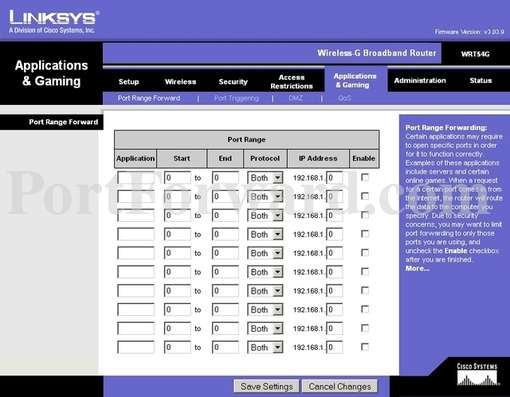Click the Save Settings button
This screenshot has width=510, height=397.
tap(266, 386)
